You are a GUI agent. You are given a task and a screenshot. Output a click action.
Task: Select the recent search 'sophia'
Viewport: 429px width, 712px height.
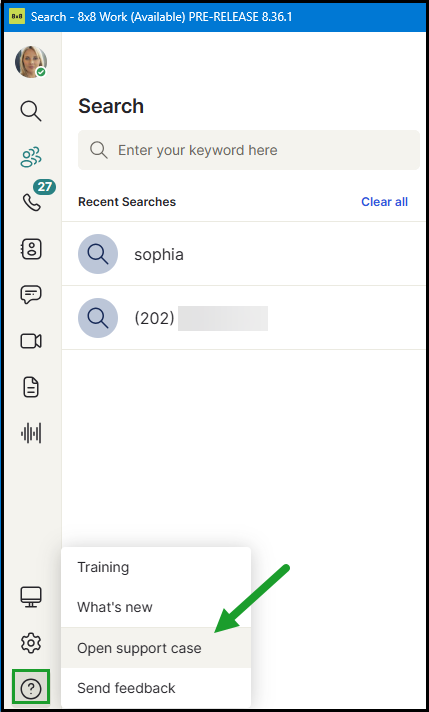[244, 254]
